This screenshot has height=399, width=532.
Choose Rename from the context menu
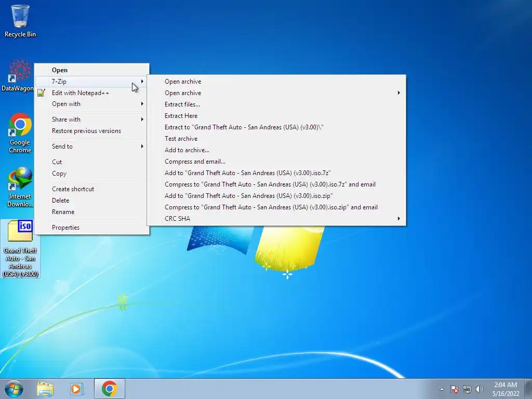coord(91,212)
